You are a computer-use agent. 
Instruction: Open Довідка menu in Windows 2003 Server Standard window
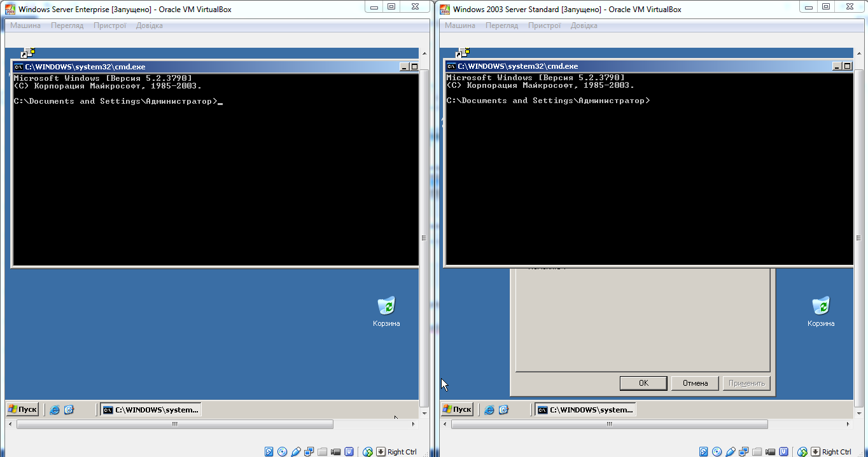[x=584, y=25]
